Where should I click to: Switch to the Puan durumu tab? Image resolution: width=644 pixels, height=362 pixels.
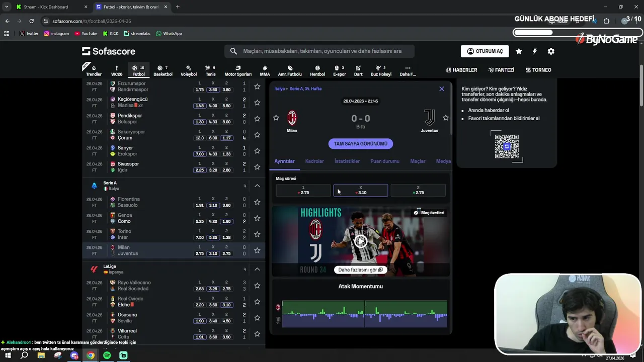(x=385, y=161)
